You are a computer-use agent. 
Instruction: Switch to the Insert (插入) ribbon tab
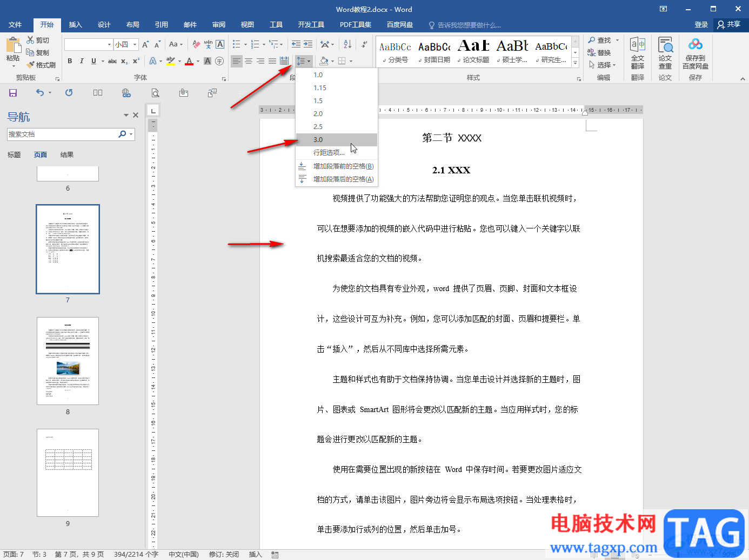[x=75, y=25]
